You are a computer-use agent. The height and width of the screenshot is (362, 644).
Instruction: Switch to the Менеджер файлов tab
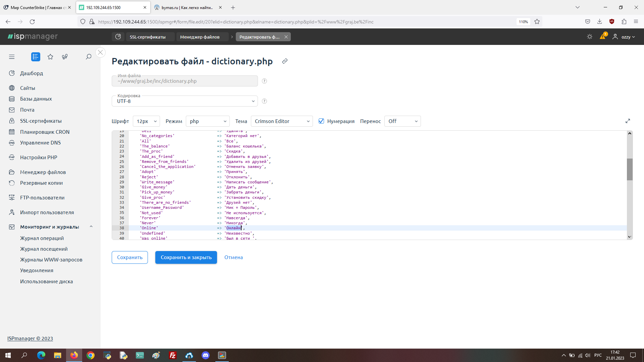click(200, 37)
